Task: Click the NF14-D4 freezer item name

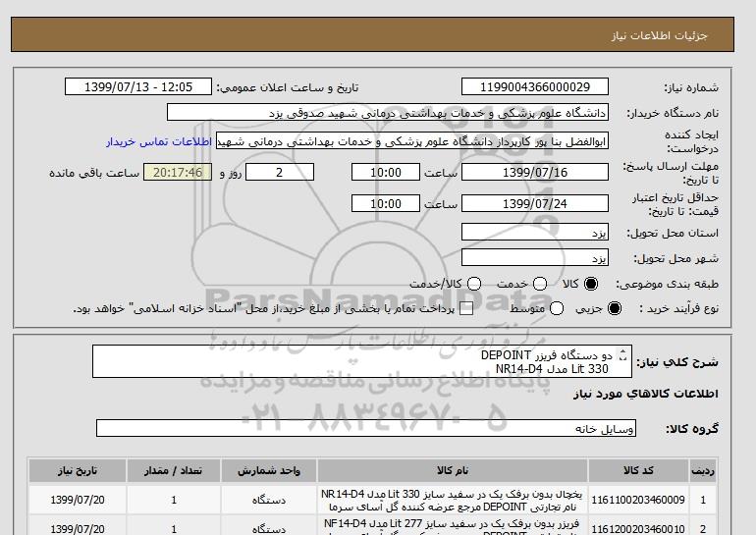Action: tap(453, 526)
